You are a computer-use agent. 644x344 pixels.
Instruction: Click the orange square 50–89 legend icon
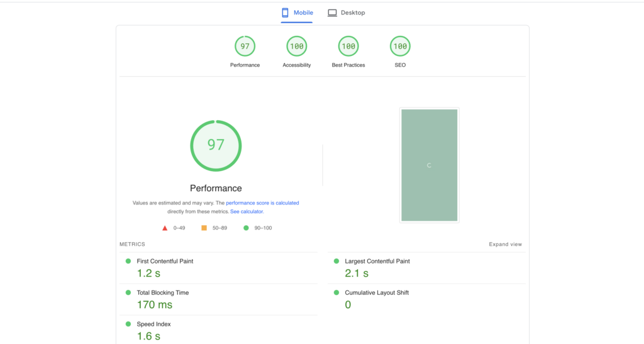pos(204,228)
